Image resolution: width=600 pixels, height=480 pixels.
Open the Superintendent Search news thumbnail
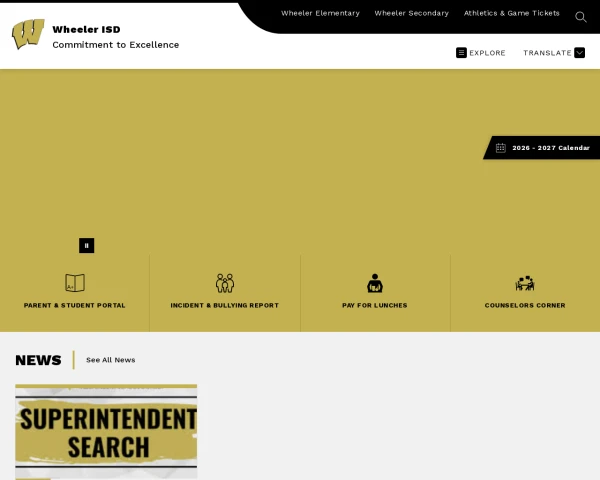(106, 432)
